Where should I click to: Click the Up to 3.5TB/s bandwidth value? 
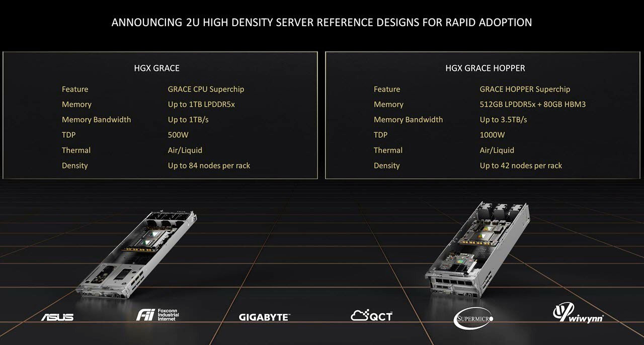[503, 120]
